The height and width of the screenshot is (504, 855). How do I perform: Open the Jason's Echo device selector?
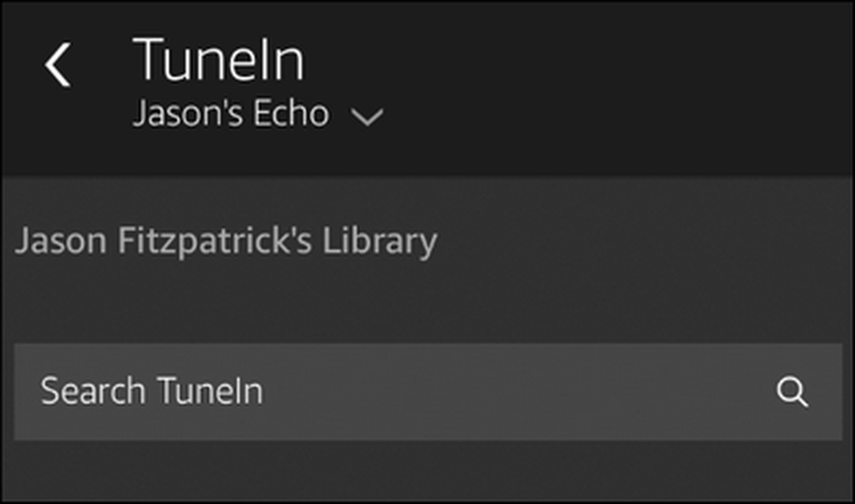click(258, 114)
